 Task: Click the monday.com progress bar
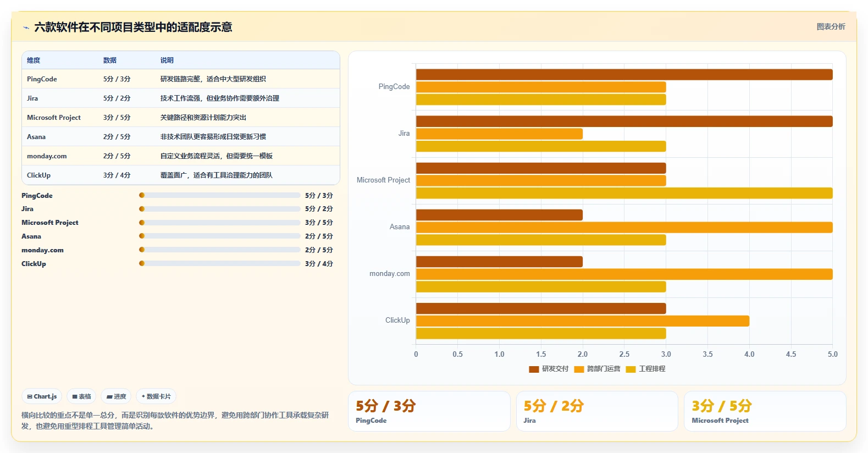[220, 250]
